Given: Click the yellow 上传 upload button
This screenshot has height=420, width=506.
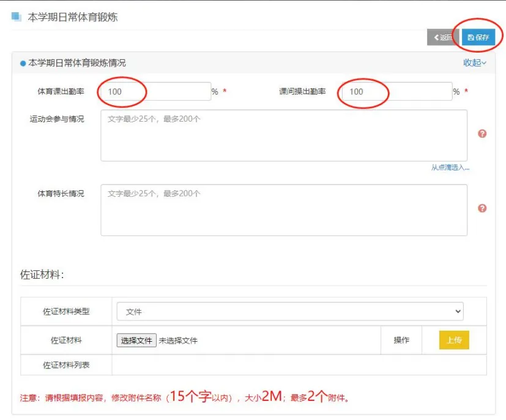Looking at the screenshot, I should [x=454, y=341].
